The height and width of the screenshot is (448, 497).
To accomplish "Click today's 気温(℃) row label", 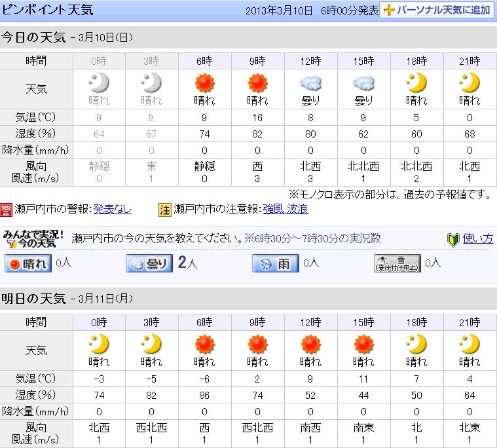I will (x=35, y=117).
